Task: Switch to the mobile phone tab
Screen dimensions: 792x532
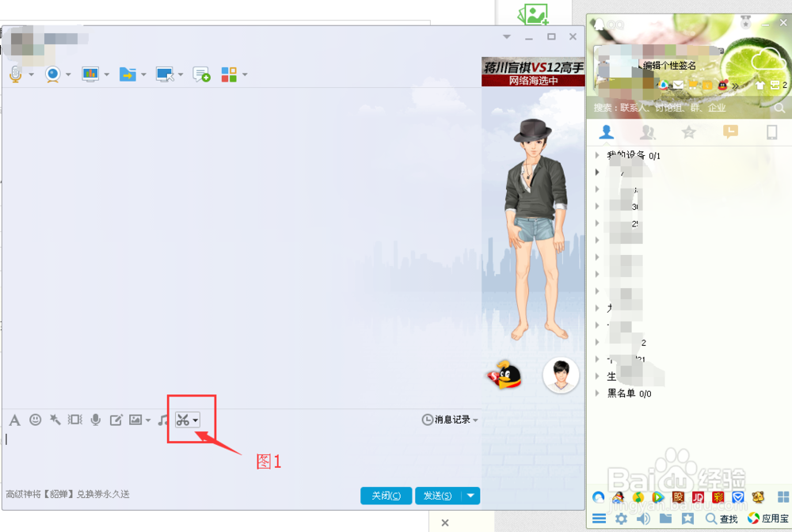Action: coord(771,132)
